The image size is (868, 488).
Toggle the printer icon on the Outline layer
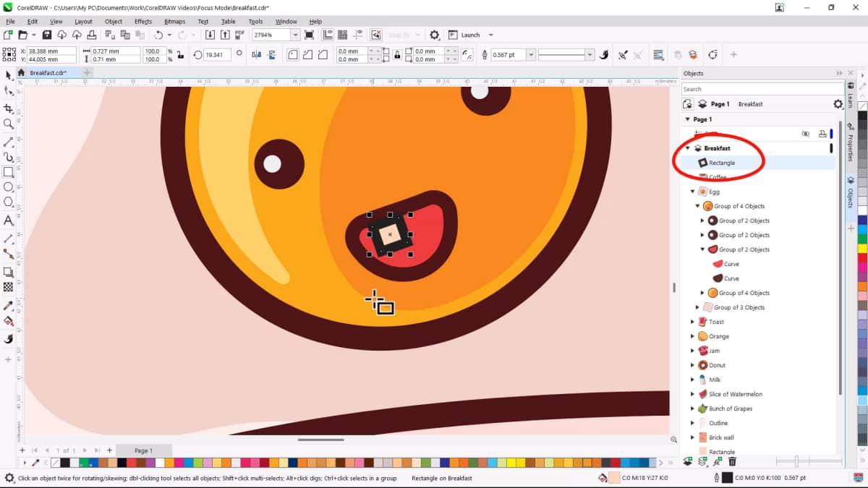(x=820, y=423)
